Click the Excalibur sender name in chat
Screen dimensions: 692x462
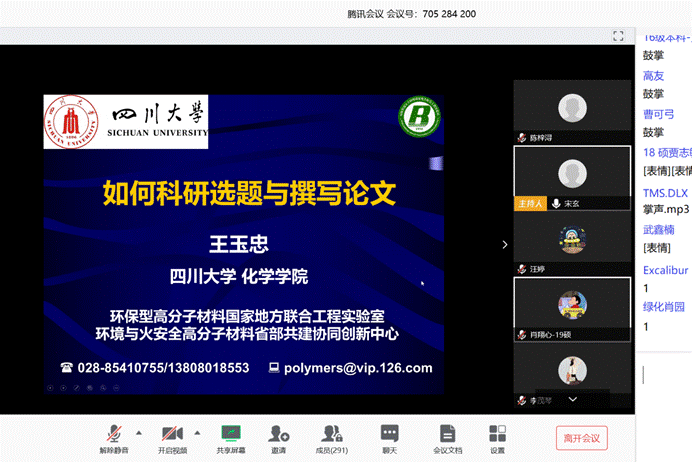coord(665,270)
